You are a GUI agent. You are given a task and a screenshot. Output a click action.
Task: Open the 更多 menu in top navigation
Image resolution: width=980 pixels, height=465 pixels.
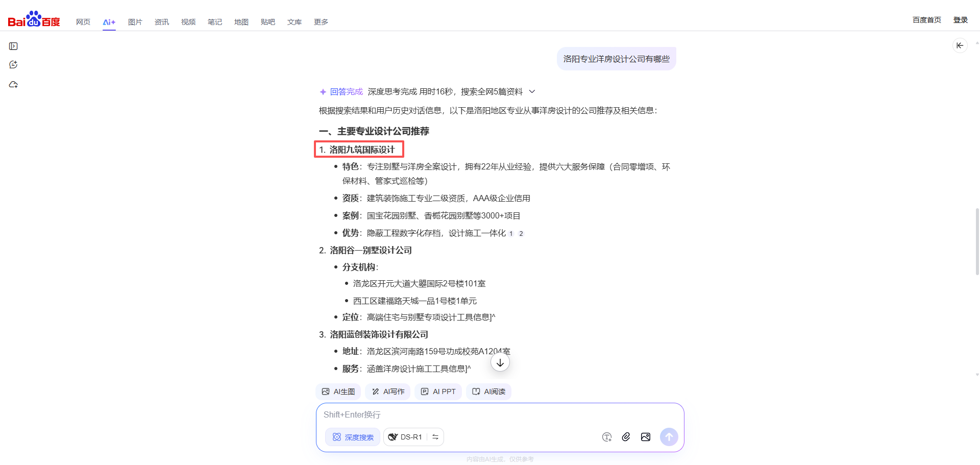pos(321,22)
